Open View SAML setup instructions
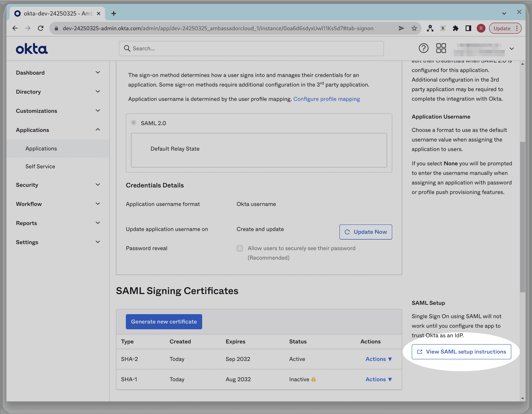The height and width of the screenshot is (414, 532). coord(462,352)
